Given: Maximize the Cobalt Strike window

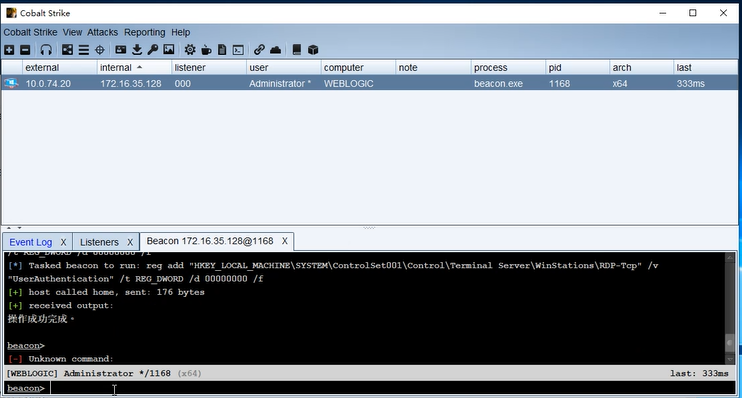Looking at the screenshot, I should pos(693,13).
